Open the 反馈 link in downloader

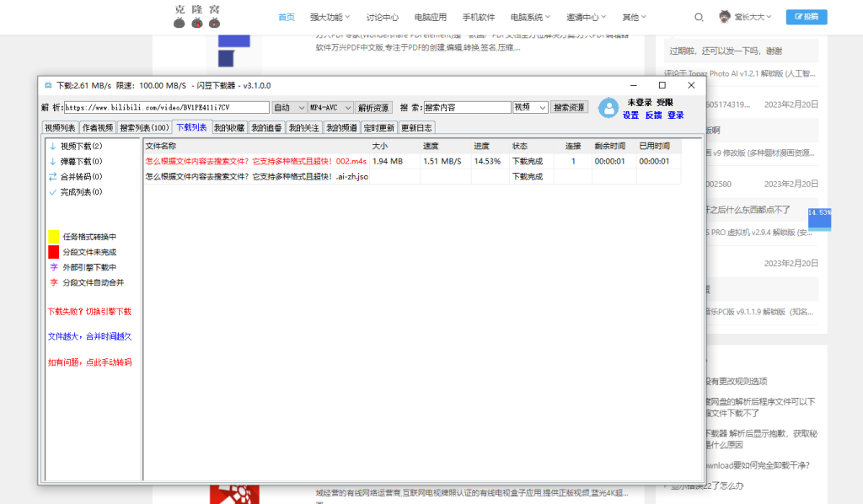pyautogui.click(x=653, y=115)
